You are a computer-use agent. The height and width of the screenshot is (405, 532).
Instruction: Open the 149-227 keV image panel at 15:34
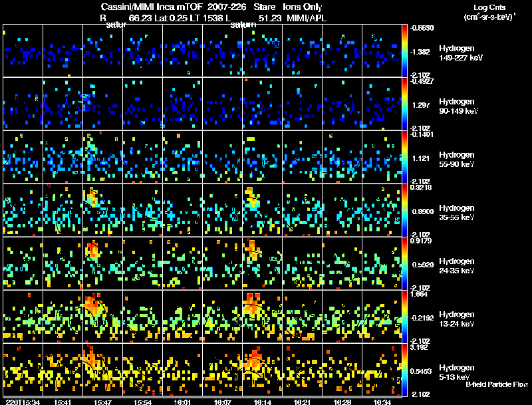pos(23,51)
